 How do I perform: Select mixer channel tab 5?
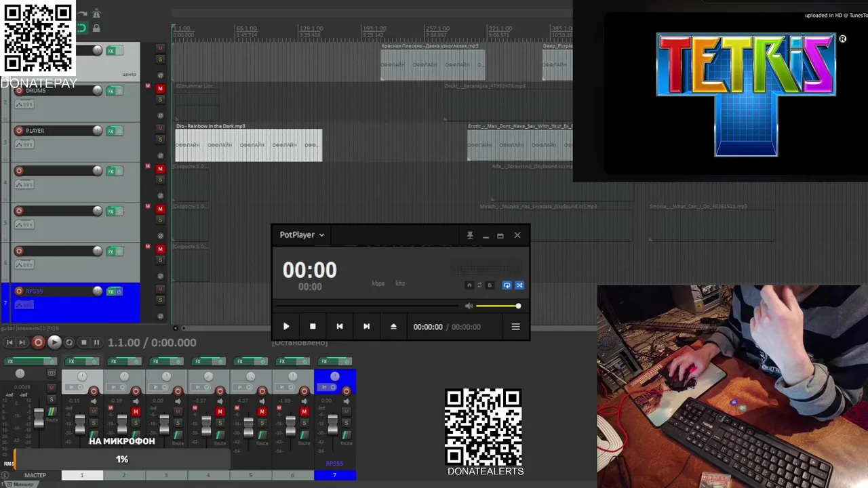click(x=250, y=475)
